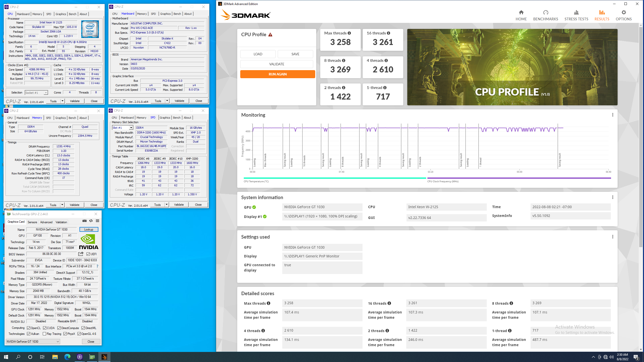Switch to Sensors tab in GPU-Z

point(32,222)
